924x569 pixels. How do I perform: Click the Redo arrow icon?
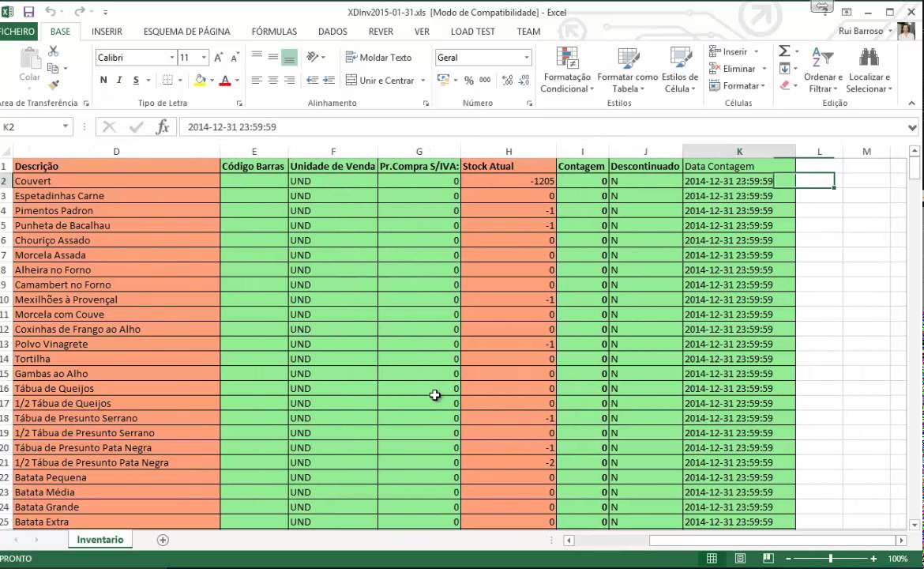click(x=79, y=11)
